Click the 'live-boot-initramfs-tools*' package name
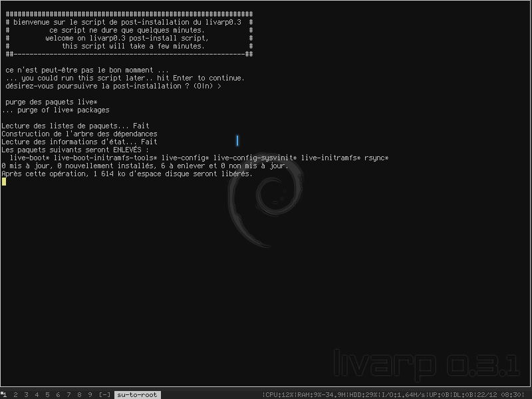Screen dimensions: 532x399 point(106,158)
